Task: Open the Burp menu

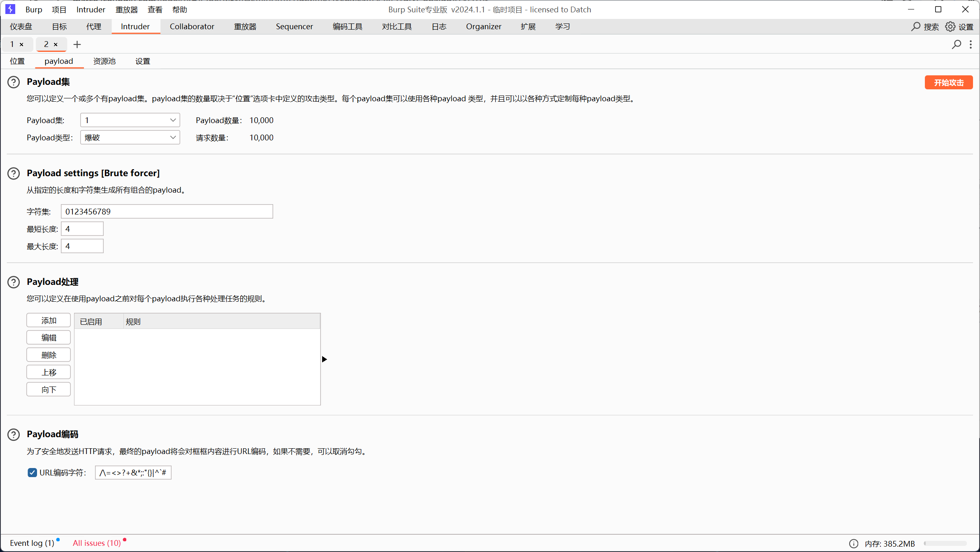Action: point(34,9)
